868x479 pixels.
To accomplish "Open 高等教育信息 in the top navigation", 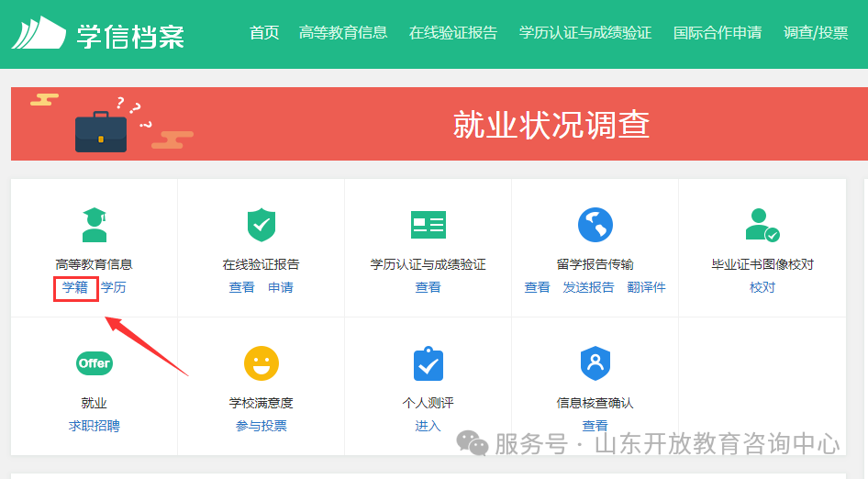I will pyautogui.click(x=343, y=33).
